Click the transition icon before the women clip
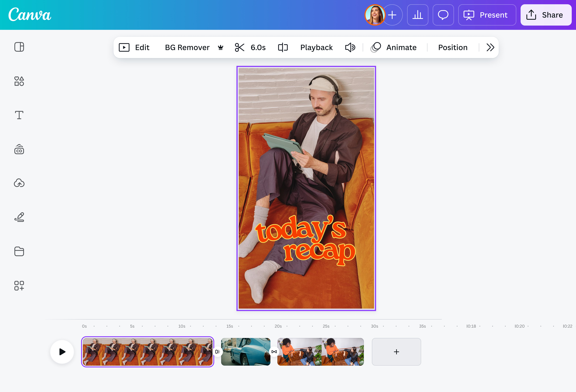576x392 pixels. [x=274, y=352]
